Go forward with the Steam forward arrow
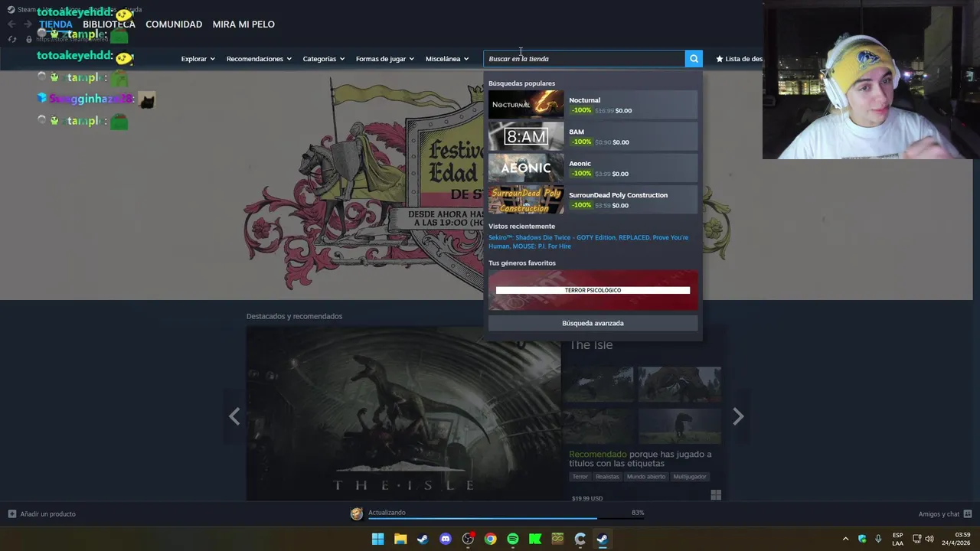 28,24
